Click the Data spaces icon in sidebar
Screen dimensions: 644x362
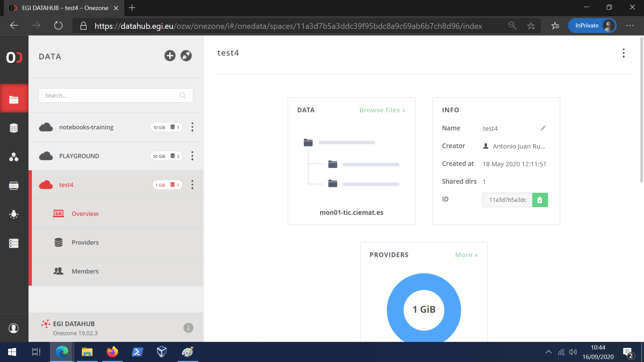14,99
